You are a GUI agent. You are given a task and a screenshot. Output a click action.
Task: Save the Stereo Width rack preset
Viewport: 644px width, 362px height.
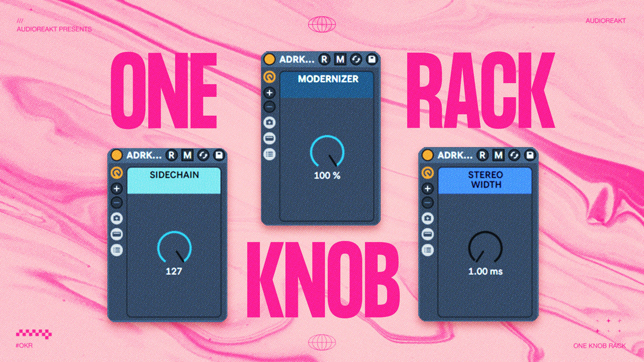(530, 155)
